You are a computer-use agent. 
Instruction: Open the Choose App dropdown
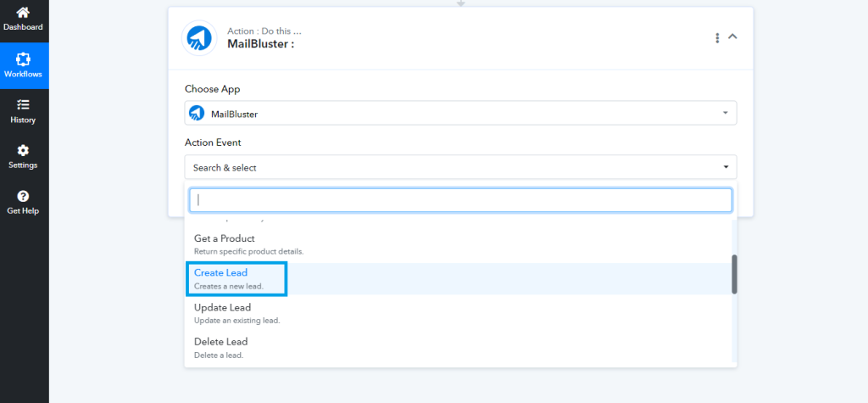pyautogui.click(x=460, y=113)
